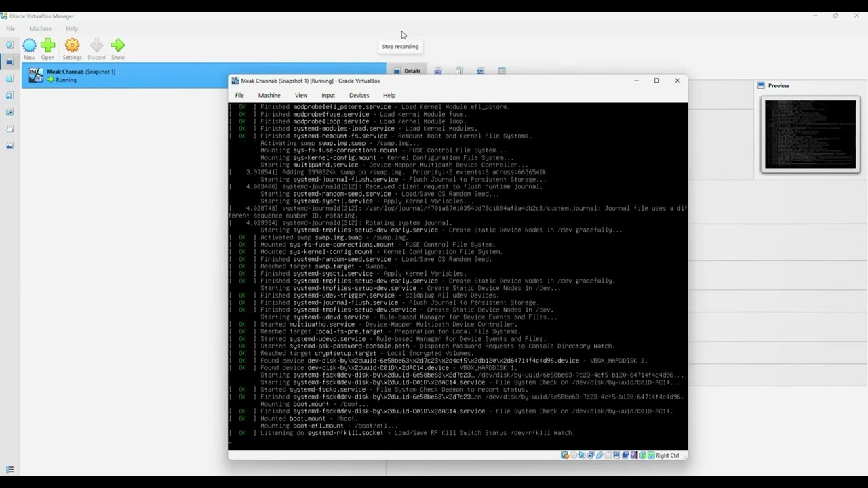The height and width of the screenshot is (488, 868).
Task: Select the Meak Channab virtual machine entry
Action: [203, 75]
